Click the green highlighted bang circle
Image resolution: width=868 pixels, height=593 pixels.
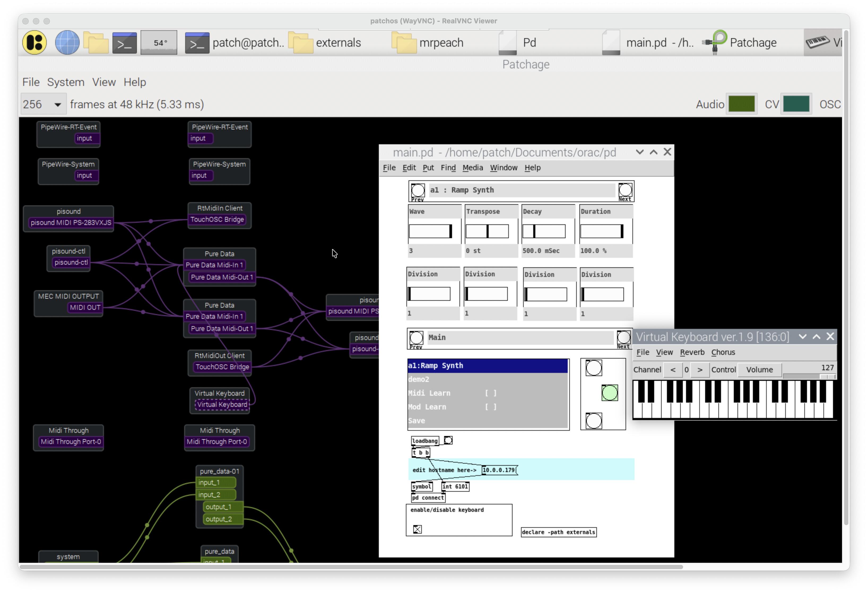click(610, 393)
